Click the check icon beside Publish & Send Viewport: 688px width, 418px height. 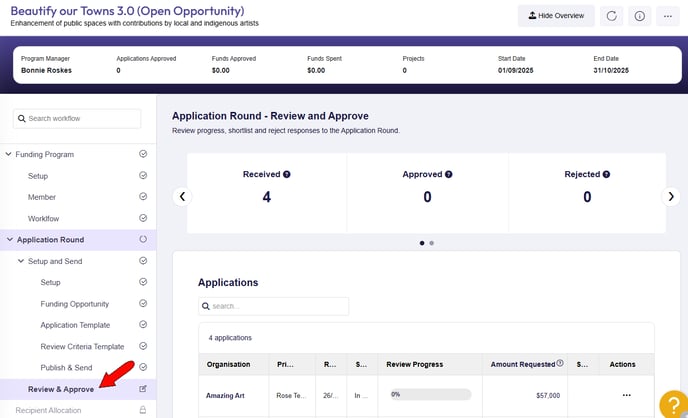tap(143, 367)
